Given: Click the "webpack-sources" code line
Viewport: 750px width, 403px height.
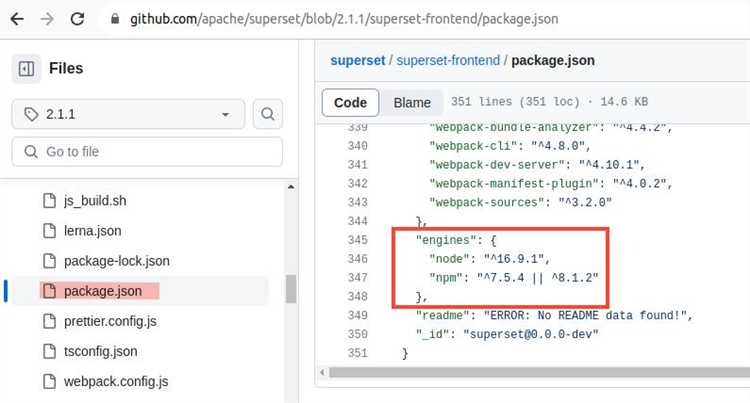Looking at the screenshot, I should coord(520,203).
